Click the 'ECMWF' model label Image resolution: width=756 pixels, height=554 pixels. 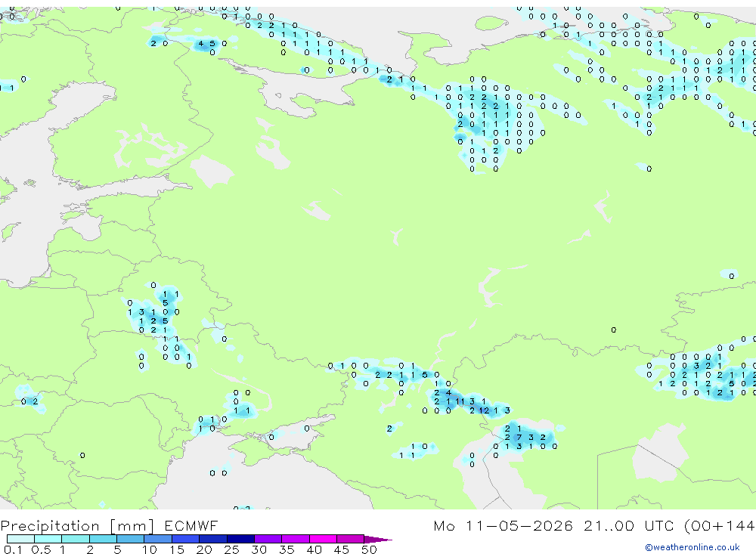coord(191,525)
